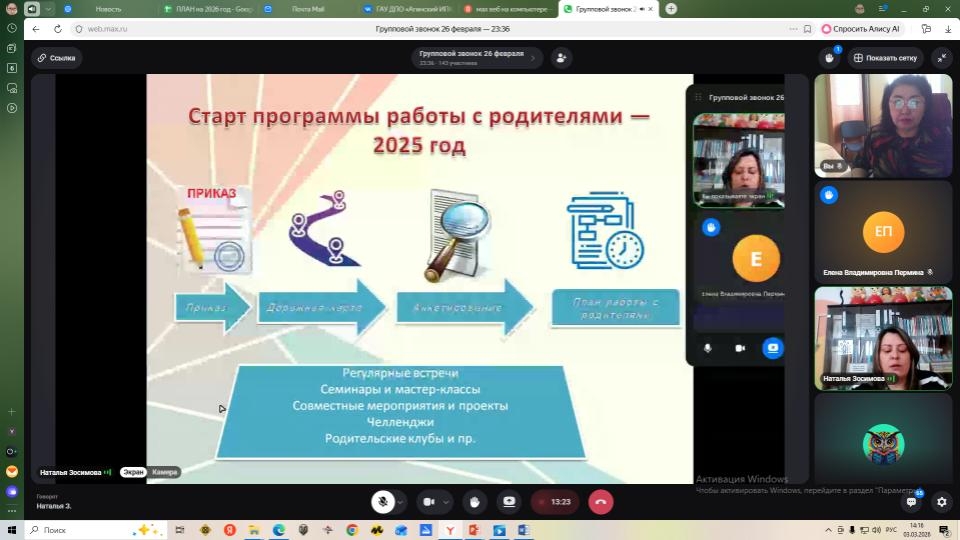Click the Показать сетку button
The image size is (960, 540).
click(885, 58)
